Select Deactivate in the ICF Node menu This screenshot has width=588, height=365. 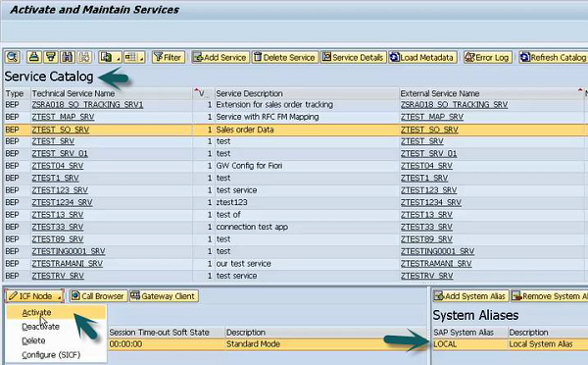[40, 327]
